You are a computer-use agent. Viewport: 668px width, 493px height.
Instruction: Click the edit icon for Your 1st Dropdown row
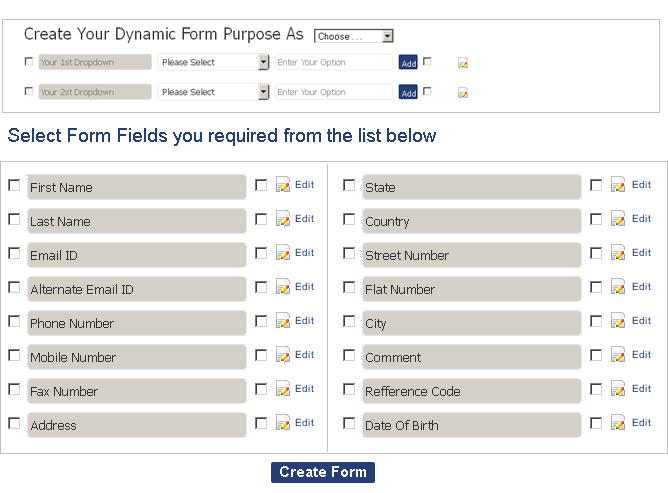463,63
